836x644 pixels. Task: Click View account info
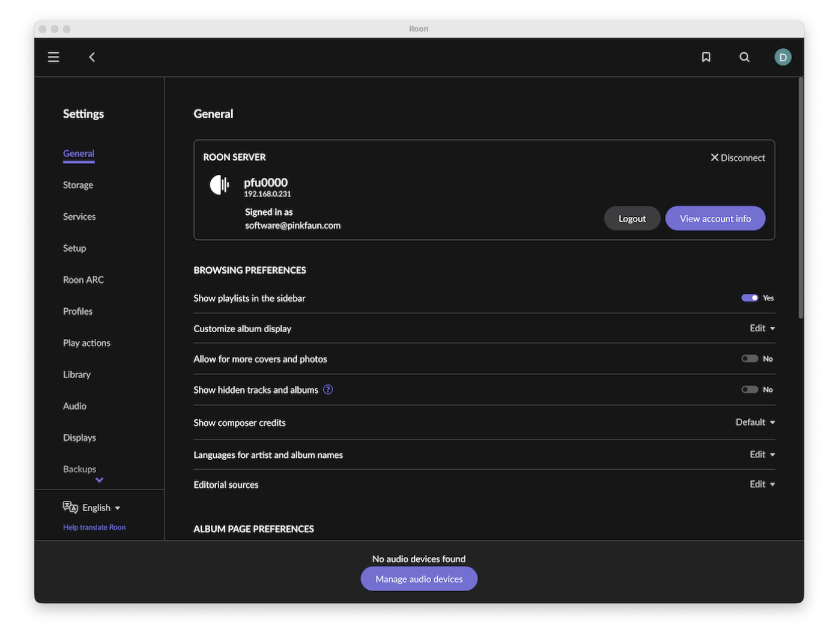pos(715,219)
